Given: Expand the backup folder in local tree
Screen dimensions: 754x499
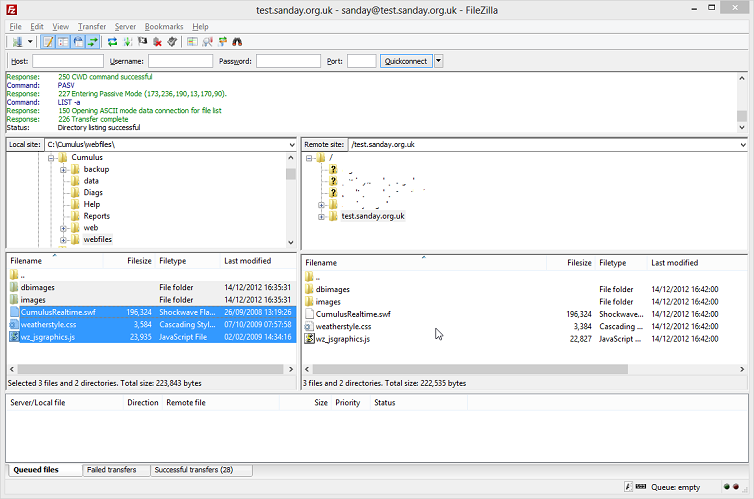Looking at the screenshot, I should click(63, 169).
